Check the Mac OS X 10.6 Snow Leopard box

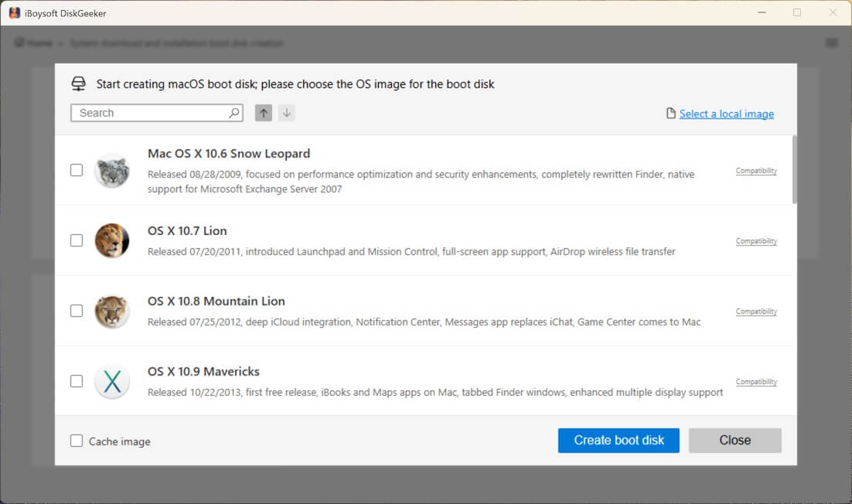click(77, 170)
